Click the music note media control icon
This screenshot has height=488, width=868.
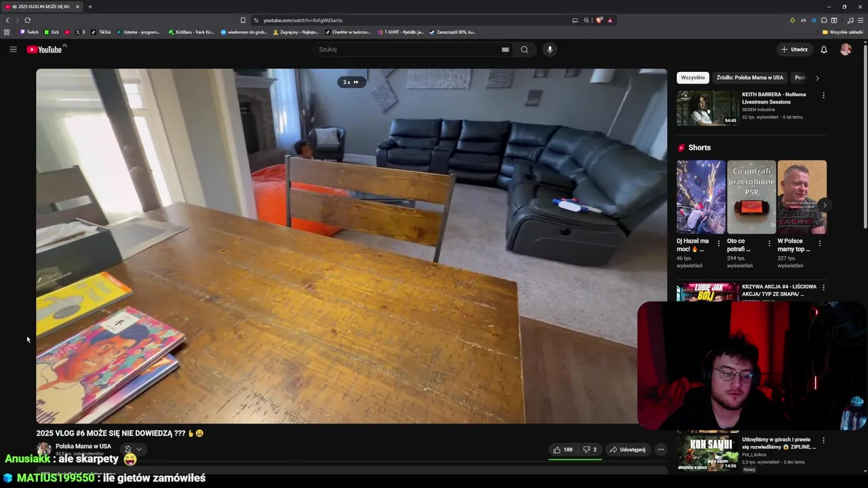point(850,20)
